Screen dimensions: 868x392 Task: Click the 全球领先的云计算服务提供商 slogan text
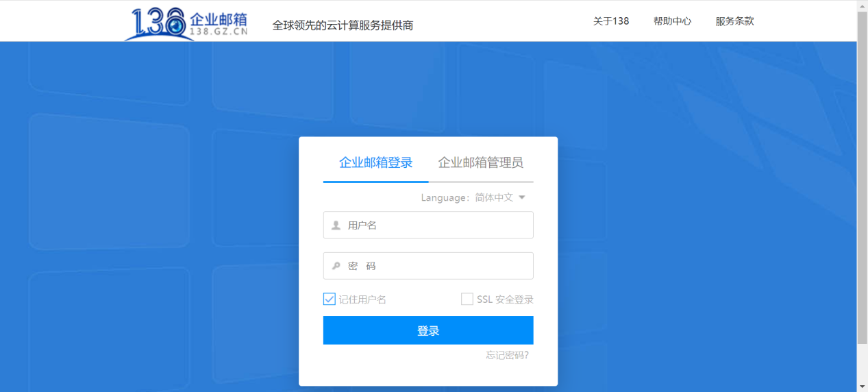(x=343, y=25)
